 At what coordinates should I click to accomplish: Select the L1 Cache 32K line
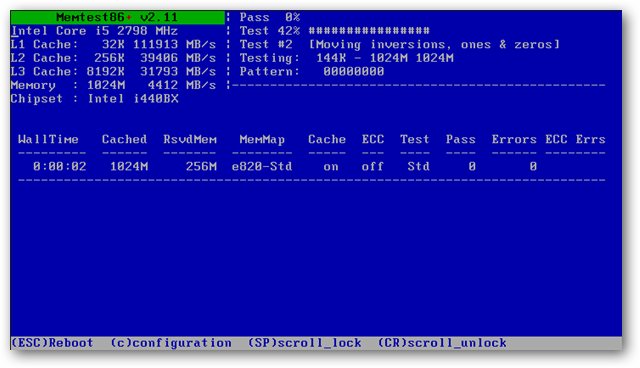[113, 44]
